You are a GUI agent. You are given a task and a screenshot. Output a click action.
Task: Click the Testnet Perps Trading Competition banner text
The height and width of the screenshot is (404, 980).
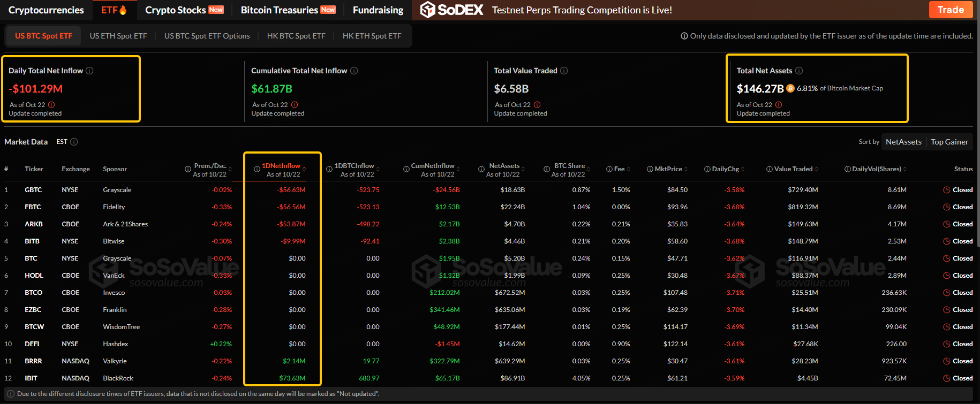pos(582,10)
